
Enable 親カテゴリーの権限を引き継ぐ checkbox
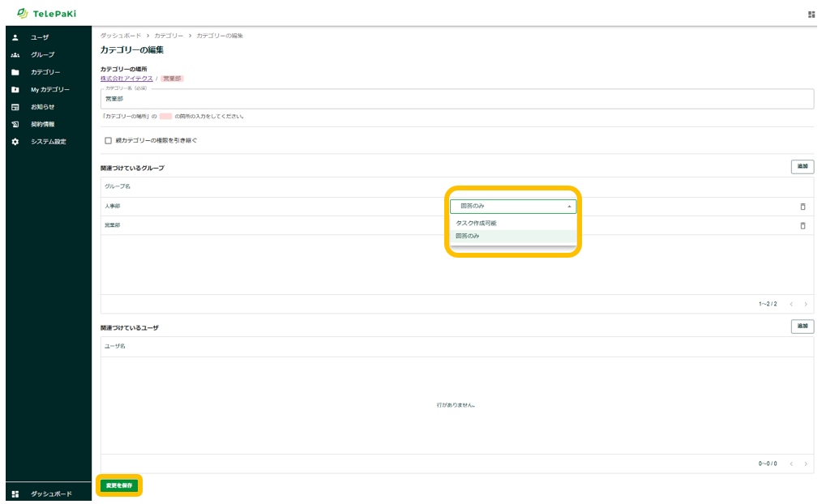[109, 140]
